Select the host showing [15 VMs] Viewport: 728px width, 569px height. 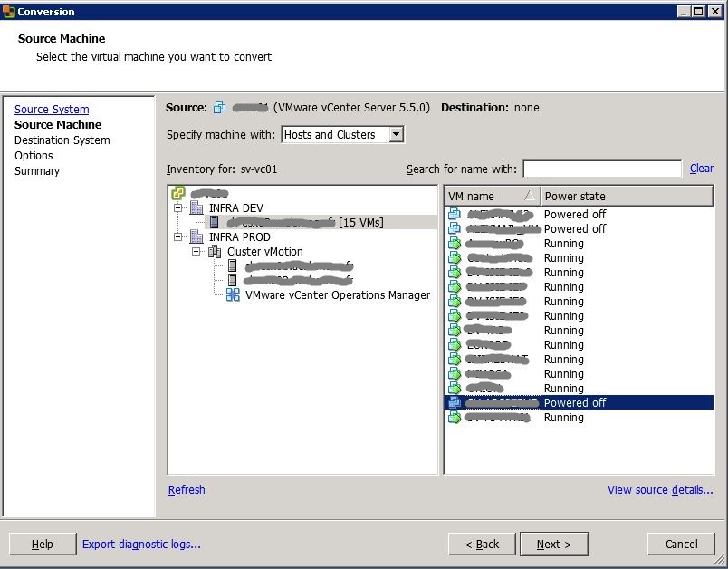[321, 222]
